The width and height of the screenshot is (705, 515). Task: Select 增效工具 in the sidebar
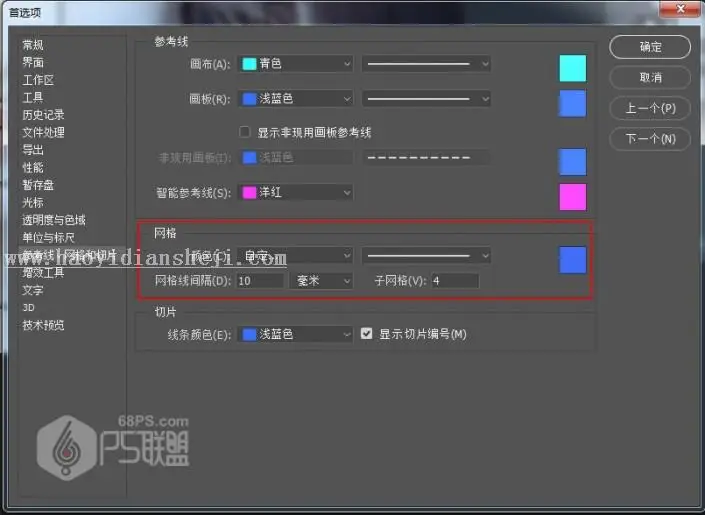[x=43, y=273]
